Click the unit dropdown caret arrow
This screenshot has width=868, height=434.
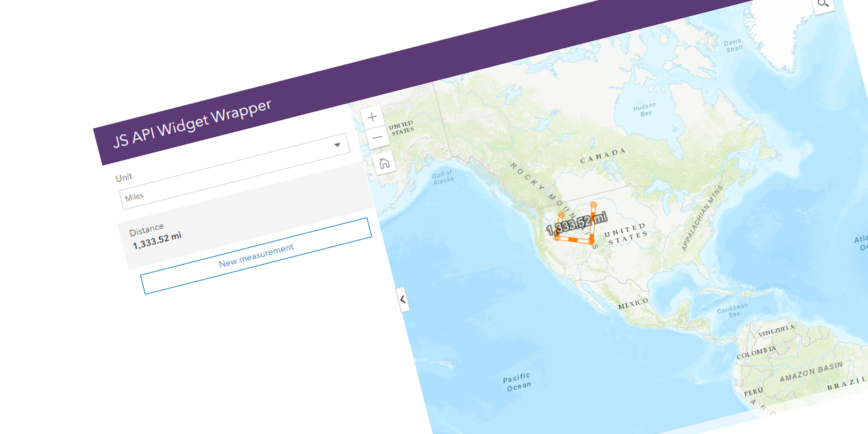click(337, 145)
